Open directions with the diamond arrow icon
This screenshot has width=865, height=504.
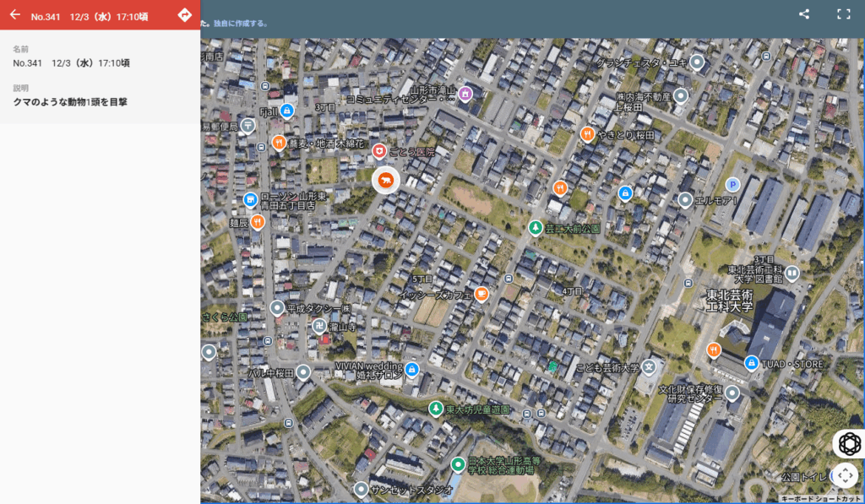click(x=185, y=15)
